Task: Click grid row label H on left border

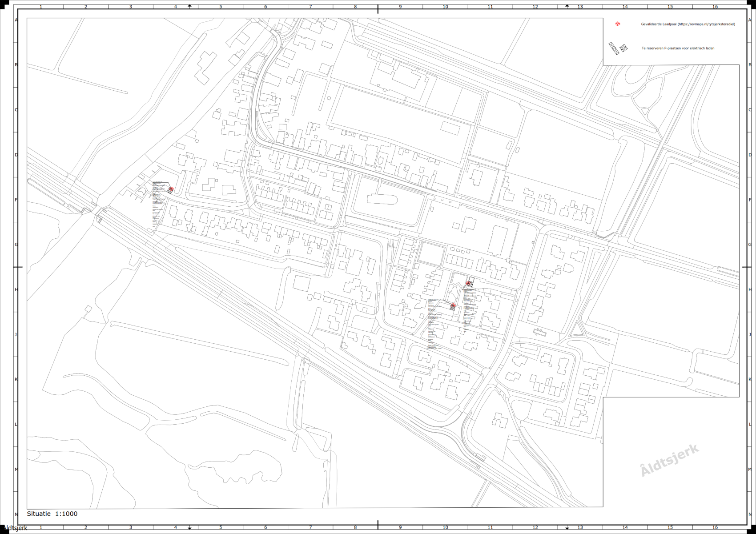Action: (x=16, y=289)
